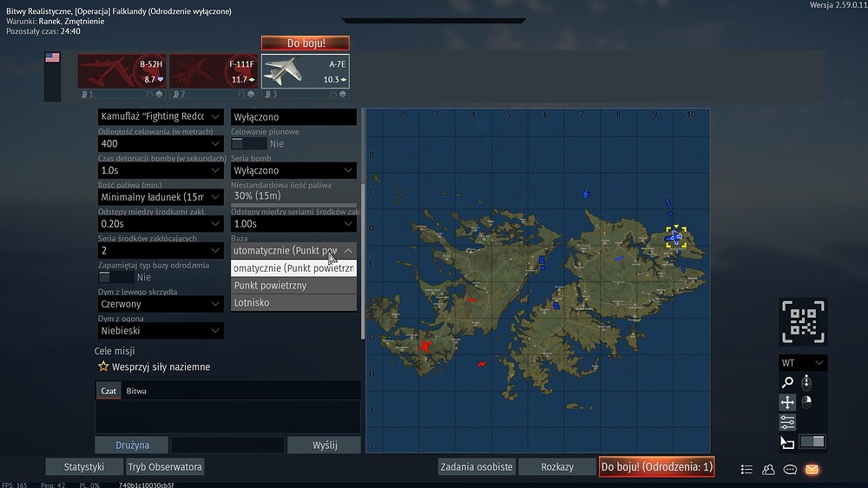Expand the WT map type dropdown
The height and width of the screenshot is (488, 868).
click(x=803, y=363)
